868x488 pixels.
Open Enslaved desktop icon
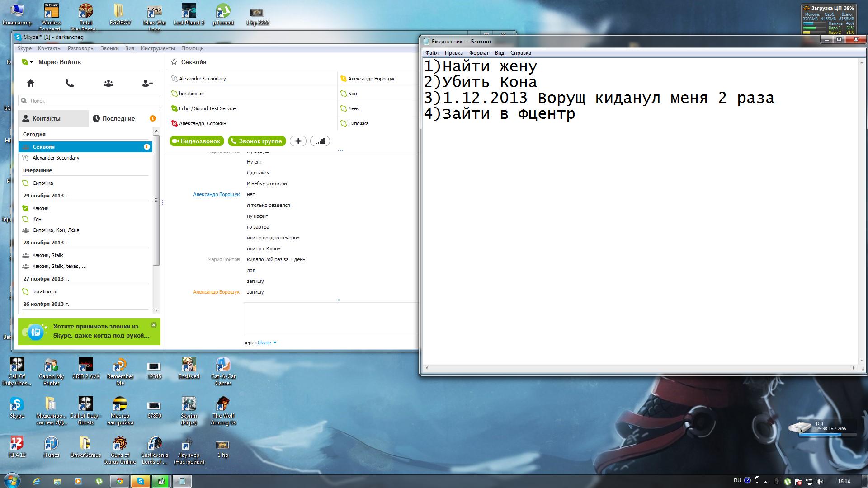pos(189,368)
